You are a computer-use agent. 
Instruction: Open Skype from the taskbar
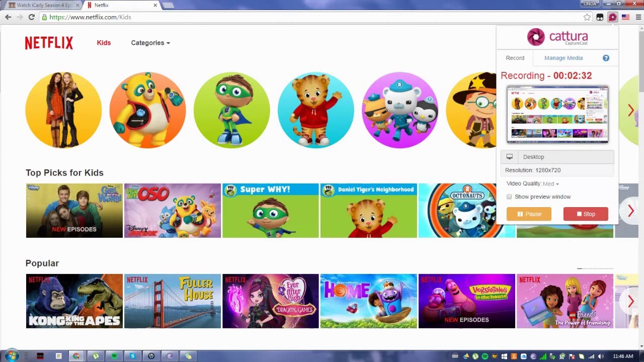(133, 356)
